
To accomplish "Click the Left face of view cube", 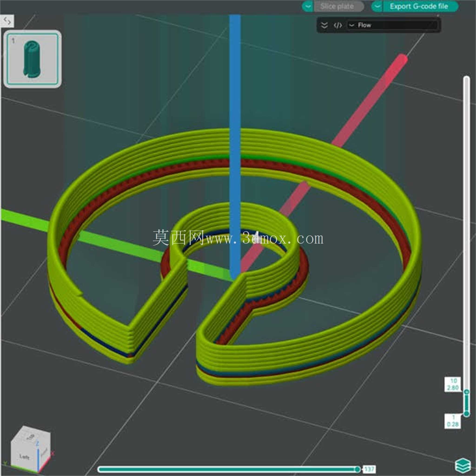I will point(24,456).
